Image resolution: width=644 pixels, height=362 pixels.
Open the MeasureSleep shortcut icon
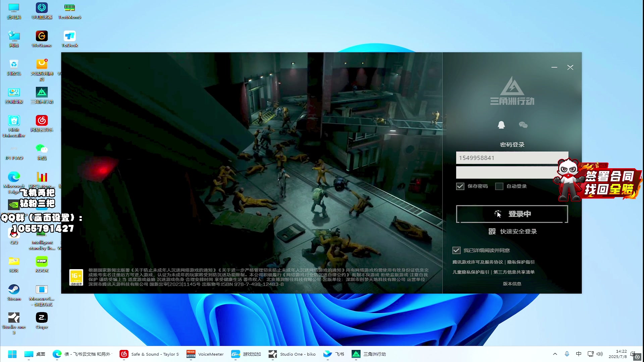click(x=42, y=295)
